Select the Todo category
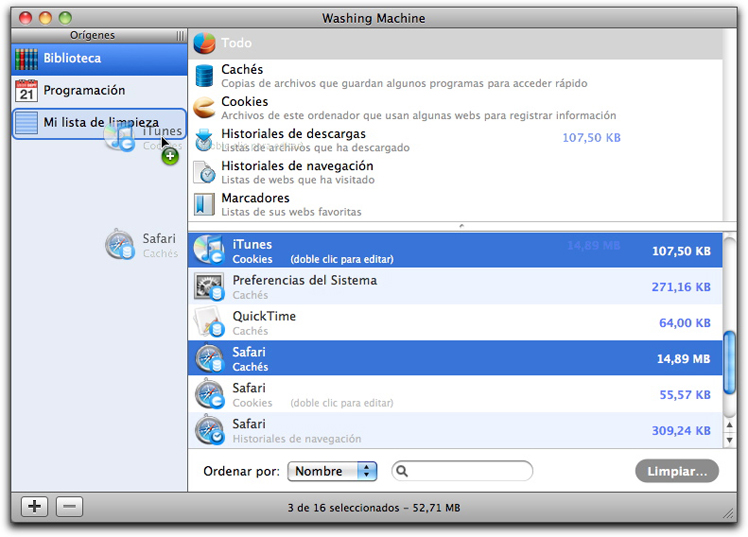748x537 pixels. tap(457, 43)
